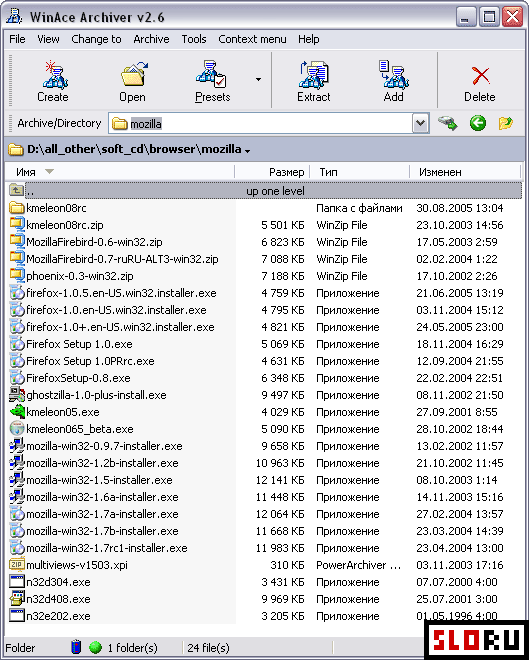Click the up one level folder icon
The height and width of the screenshot is (660, 529).
(16, 191)
